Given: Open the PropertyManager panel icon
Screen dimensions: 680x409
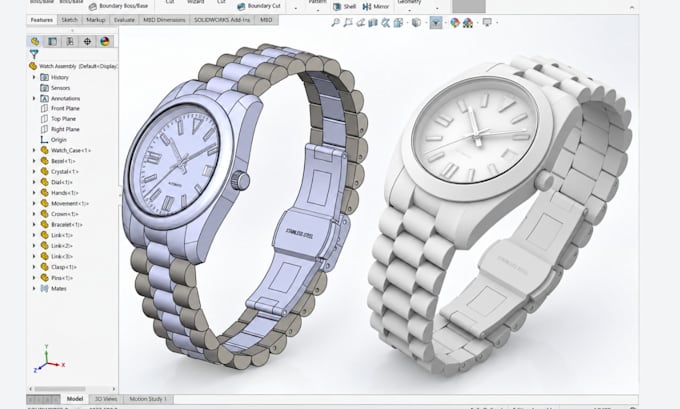Looking at the screenshot, I should tap(52, 41).
